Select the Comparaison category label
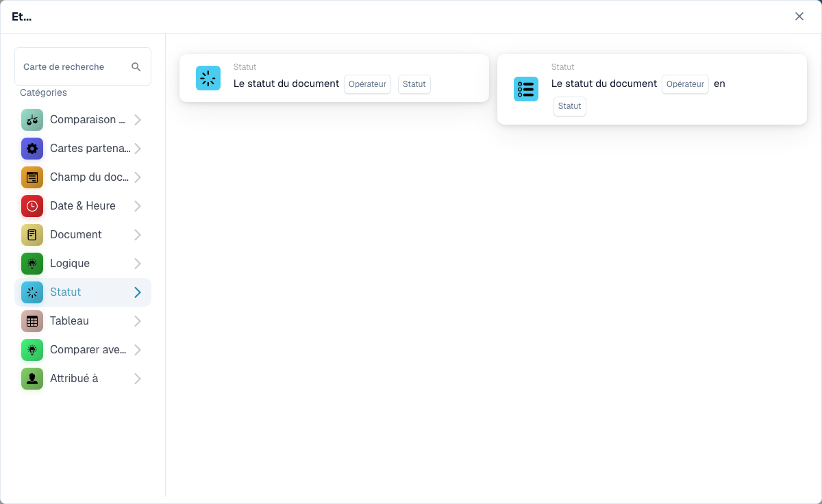Viewport: 822px width, 504px height. pos(88,120)
